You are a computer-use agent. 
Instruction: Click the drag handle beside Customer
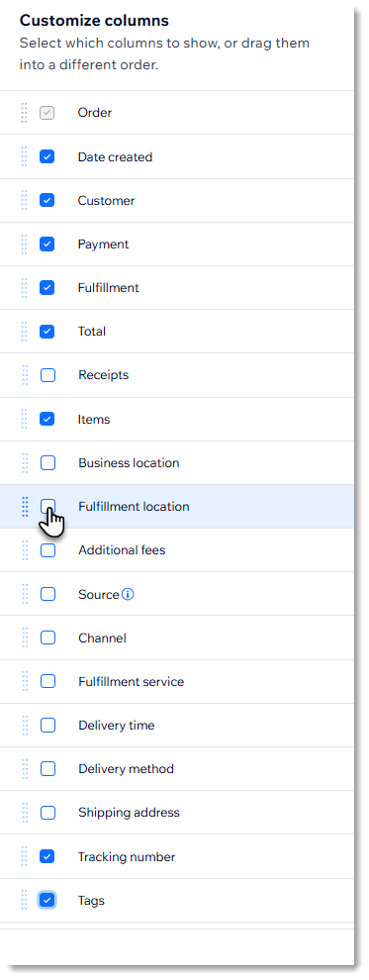(x=25, y=200)
